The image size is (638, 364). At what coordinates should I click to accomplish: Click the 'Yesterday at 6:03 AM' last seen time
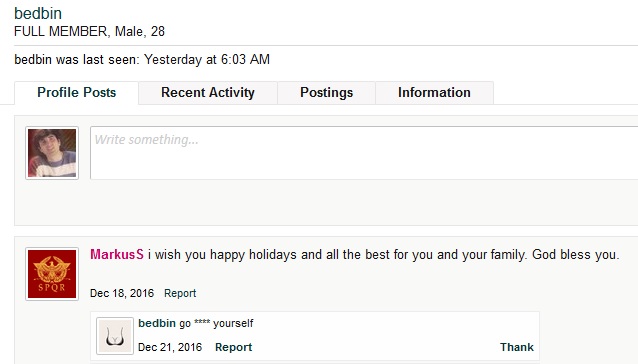tap(207, 59)
